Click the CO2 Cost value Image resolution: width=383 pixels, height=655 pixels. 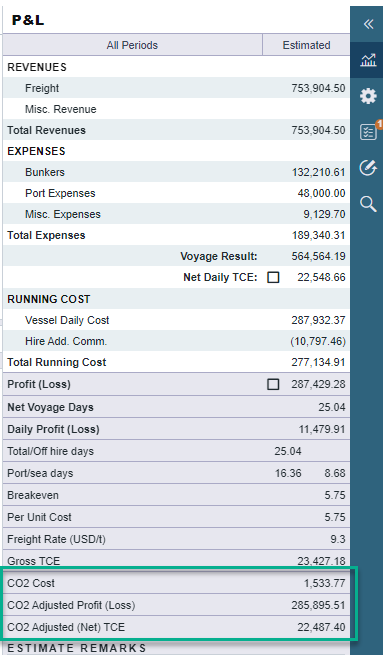(325, 583)
